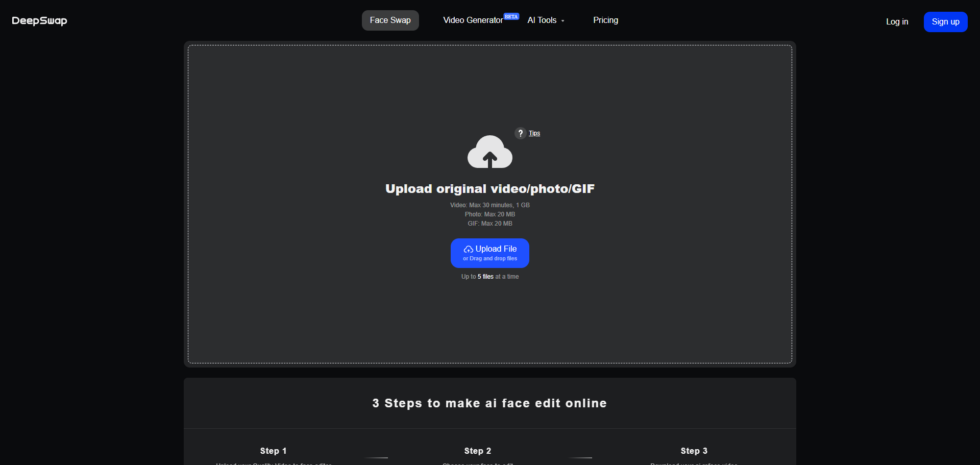Viewport: 980px width, 465px height.
Task: Open the AI Tools menu
Action: click(x=542, y=20)
